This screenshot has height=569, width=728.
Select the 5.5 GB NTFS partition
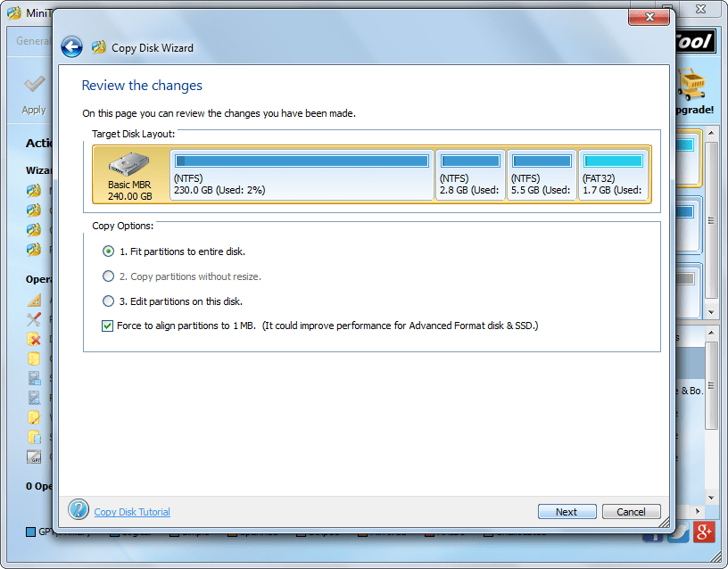pos(542,175)
